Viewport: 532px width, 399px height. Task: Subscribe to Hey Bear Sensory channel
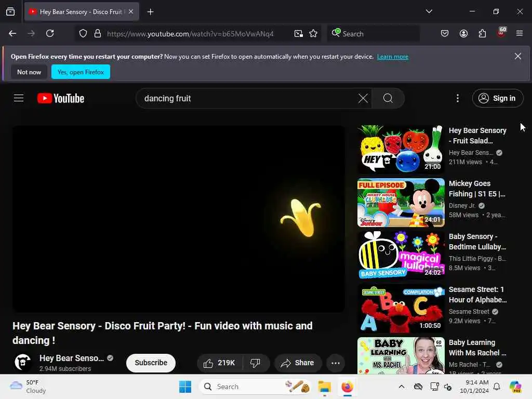(151, 363)
